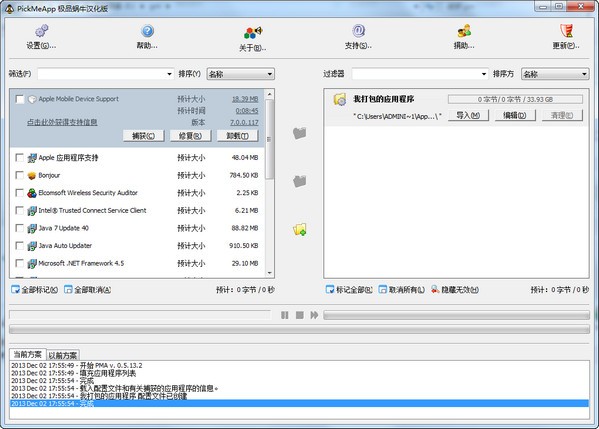Click the 我打包的应用程序 folder icon
The height and width of the screenshot is (429, 599).
pos(340,99)
